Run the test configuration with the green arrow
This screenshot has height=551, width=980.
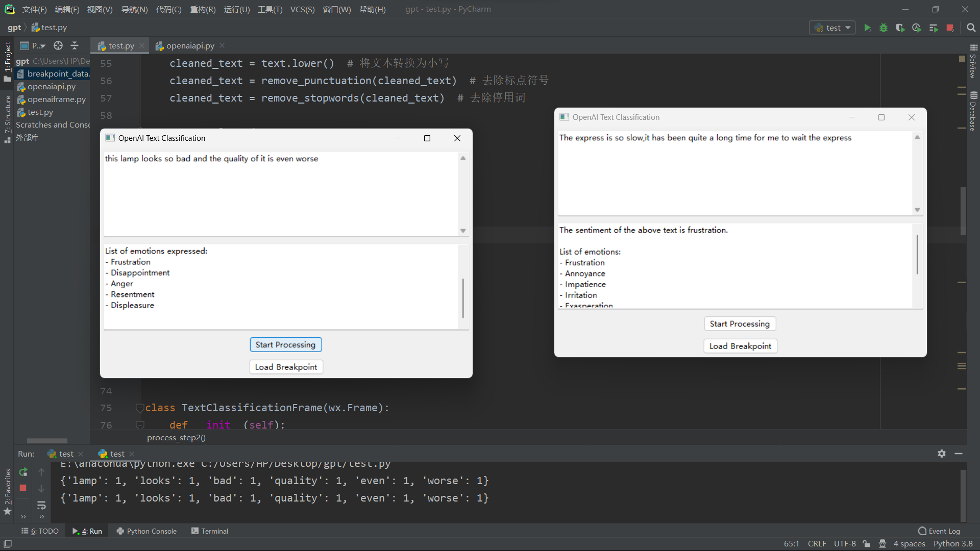[867, 28]
